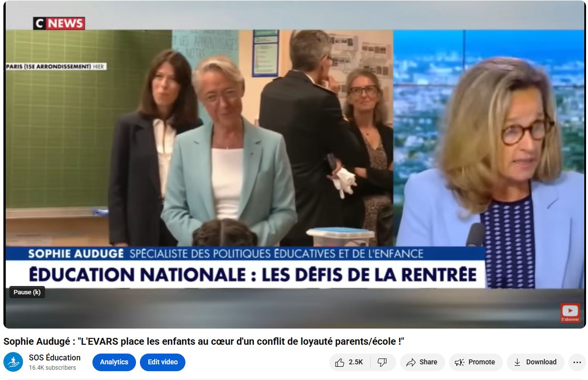This screenshot has width=588, height=380.
Task: Click the Pause (k) tooltip label
Action: (27, 292)
